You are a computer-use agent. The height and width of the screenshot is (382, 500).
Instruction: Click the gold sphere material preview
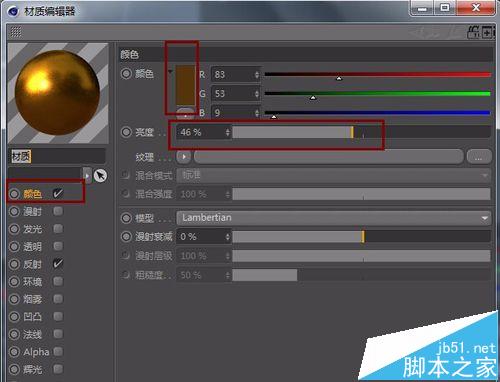pyautogui.click(x=58, y=93)
